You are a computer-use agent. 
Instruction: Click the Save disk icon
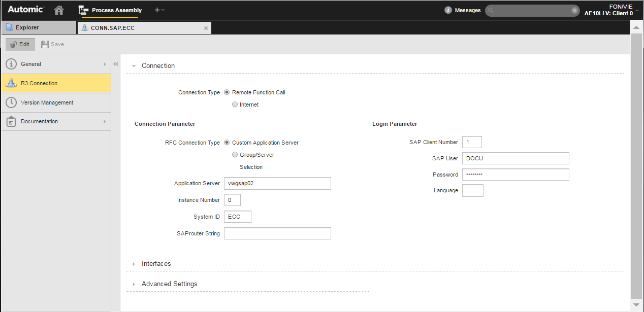pos(45,45)
